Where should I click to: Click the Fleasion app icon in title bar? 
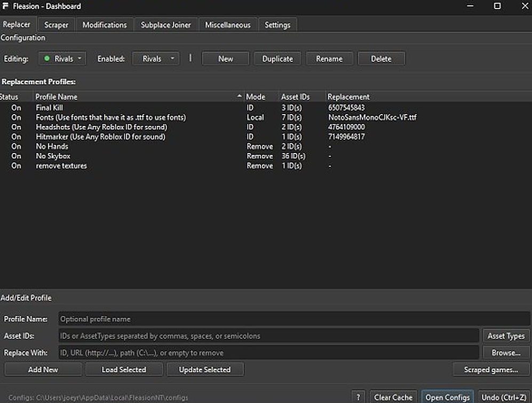[x=5, y=6]
